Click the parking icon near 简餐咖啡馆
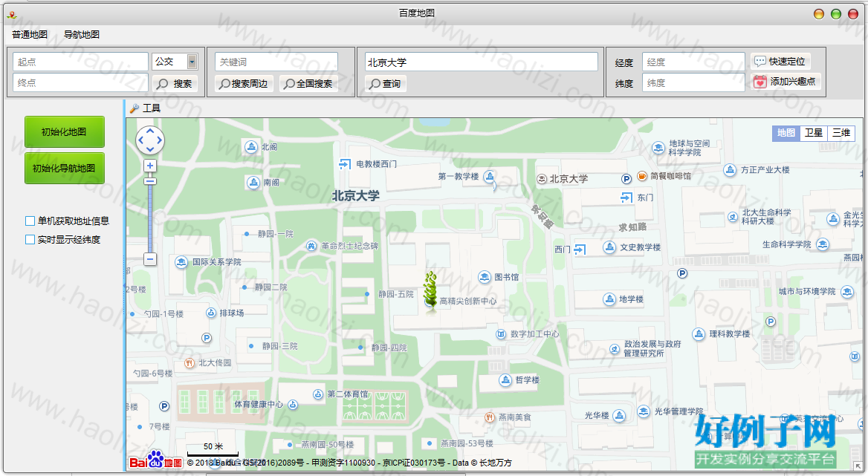 click(x=626, y=178)
